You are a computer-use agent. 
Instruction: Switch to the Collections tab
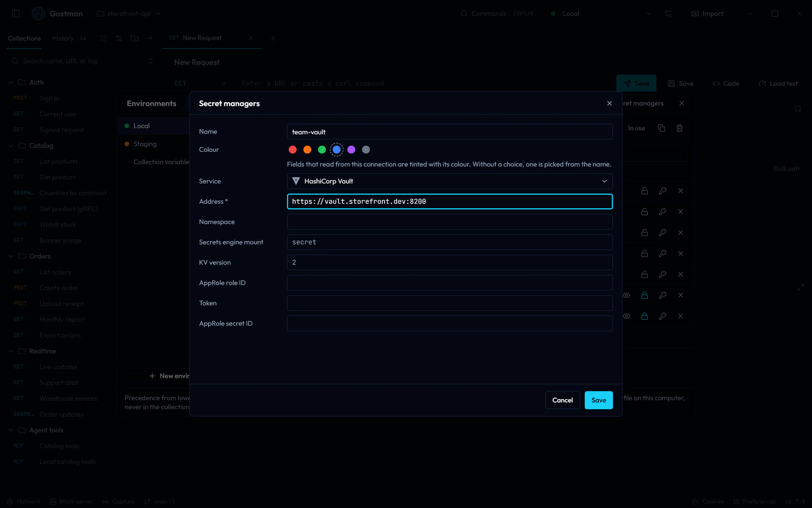click(24, 38)
